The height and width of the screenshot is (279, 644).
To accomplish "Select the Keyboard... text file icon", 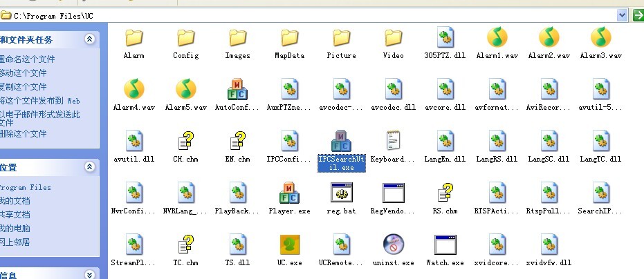I will [394, 141].
